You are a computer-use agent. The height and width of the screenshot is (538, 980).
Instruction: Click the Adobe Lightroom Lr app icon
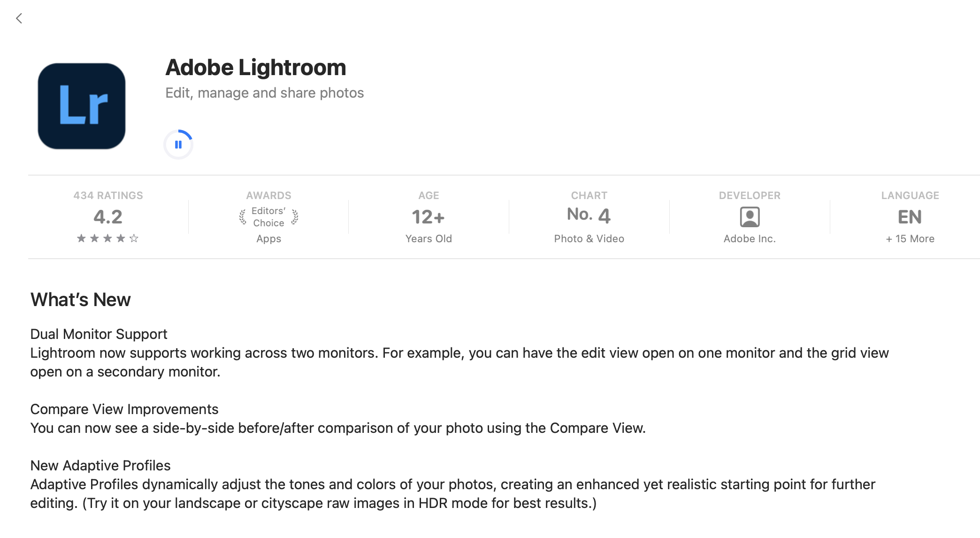(x=82, y=106)
